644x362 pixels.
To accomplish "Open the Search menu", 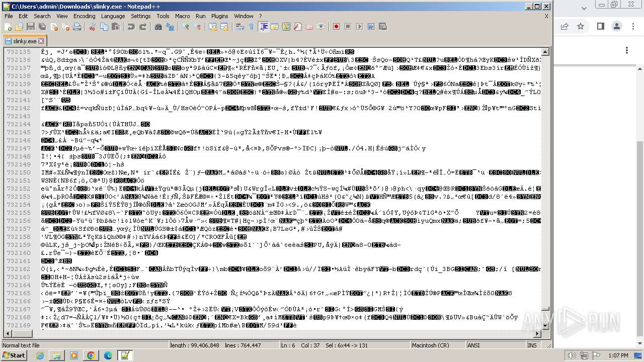I will pos(42,16).
